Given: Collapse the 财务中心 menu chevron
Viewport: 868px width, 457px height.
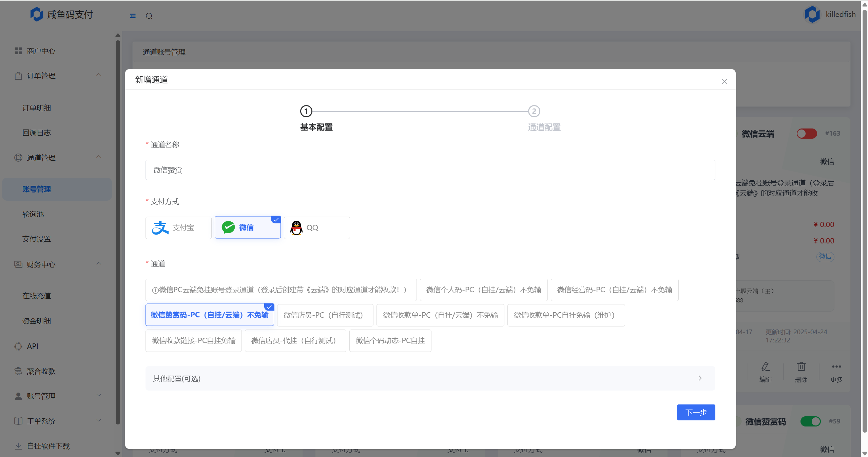Looking at the screenshot, I should (99, 263).
